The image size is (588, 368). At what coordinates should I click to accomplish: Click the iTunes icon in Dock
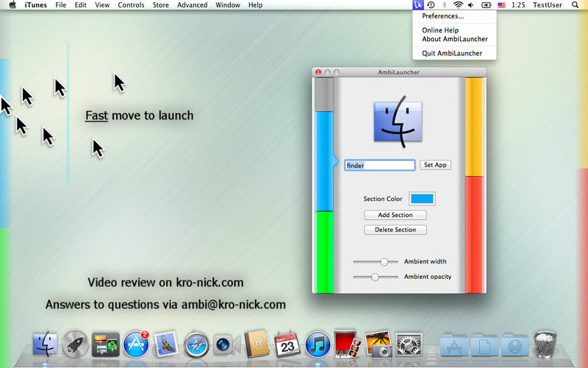point(318,344)
